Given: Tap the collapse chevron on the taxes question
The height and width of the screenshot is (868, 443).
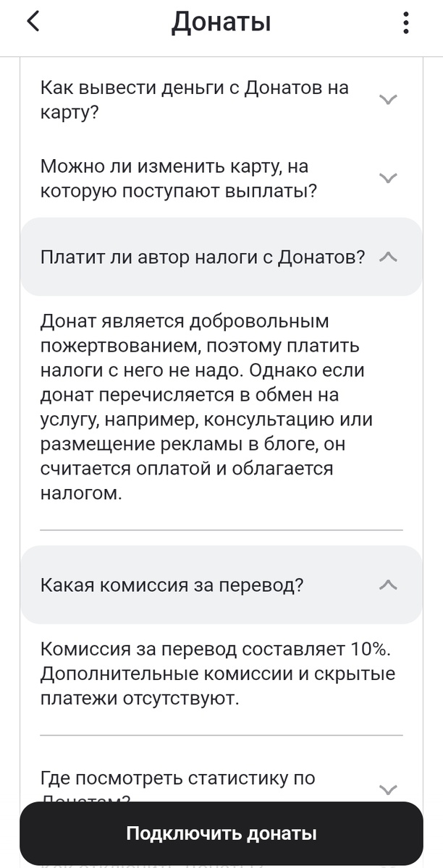Looking at the screenshot, I should click(388, 255).
